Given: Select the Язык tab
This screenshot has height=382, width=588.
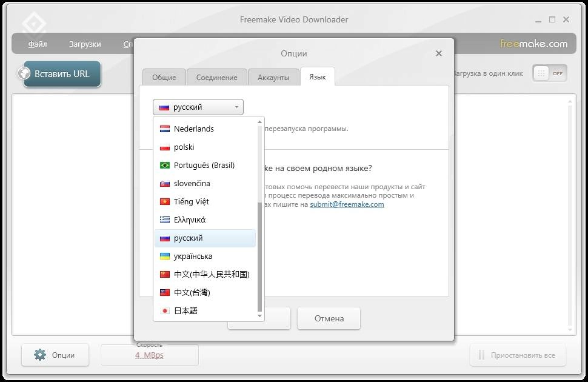Looking at the screenshot, I should point(318,76).
